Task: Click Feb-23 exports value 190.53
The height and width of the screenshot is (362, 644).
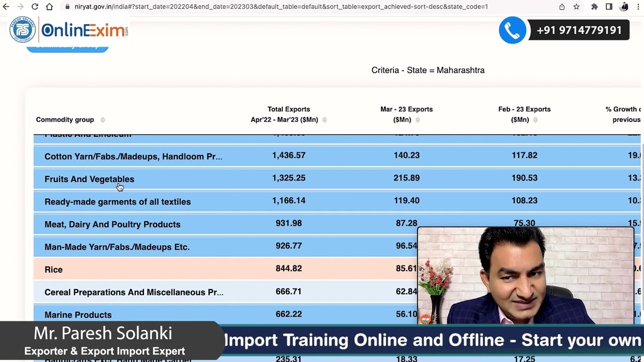Action: tap(524, 178)
